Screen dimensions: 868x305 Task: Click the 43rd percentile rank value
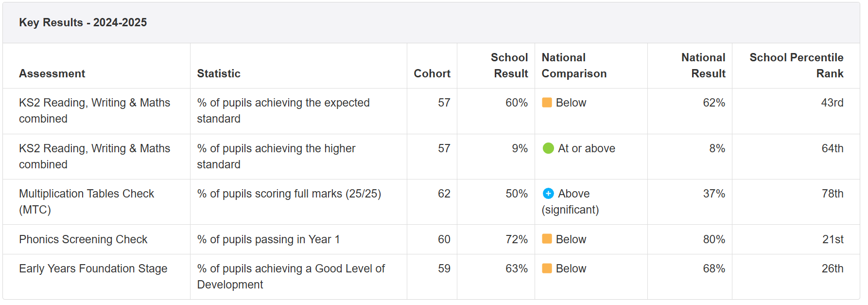pyautogui.click(x=832, y=103)
